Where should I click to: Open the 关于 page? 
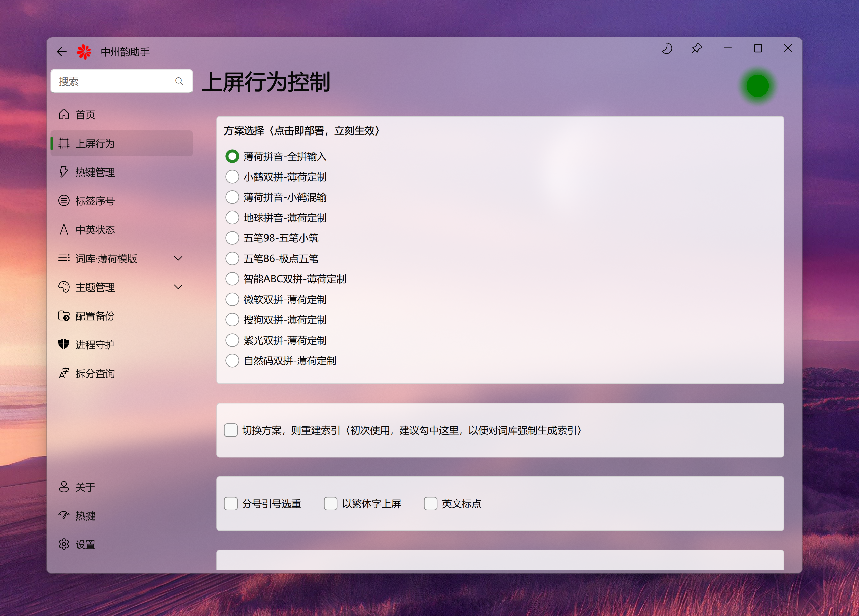pos(85,487)
